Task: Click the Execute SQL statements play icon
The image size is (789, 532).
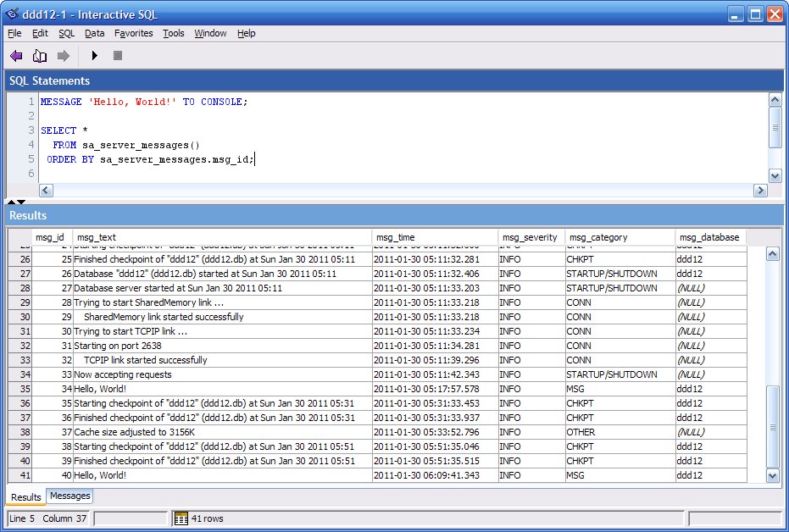Action: pyautogui.click(x=95, y=55)
